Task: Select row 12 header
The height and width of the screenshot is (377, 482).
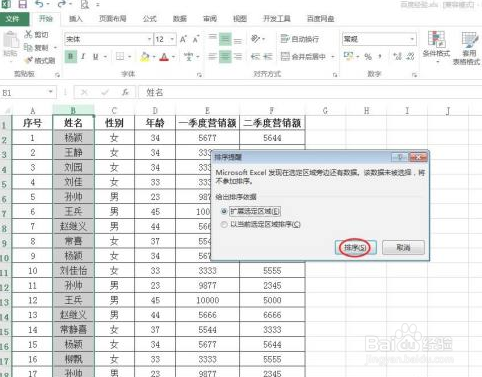Action: [5, 287]
